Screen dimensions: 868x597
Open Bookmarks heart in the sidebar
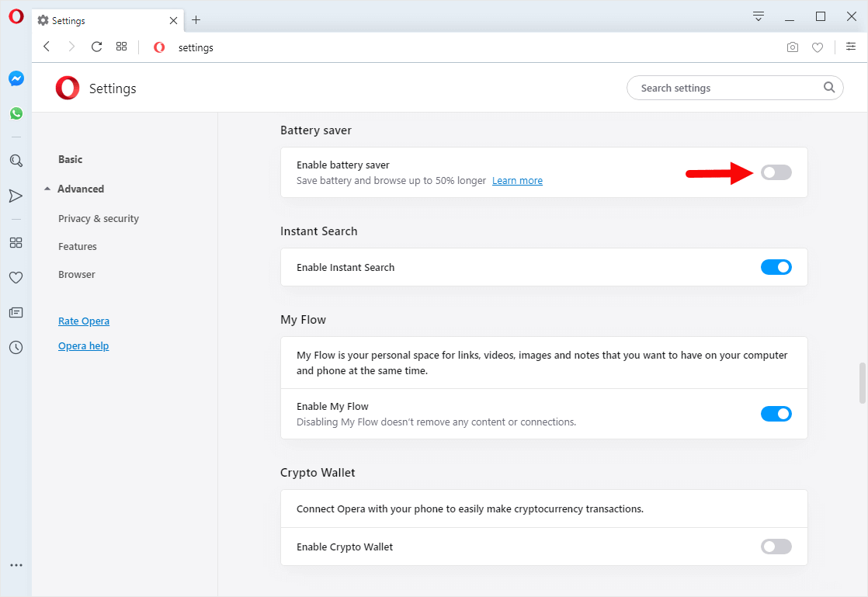coord(16,278)
